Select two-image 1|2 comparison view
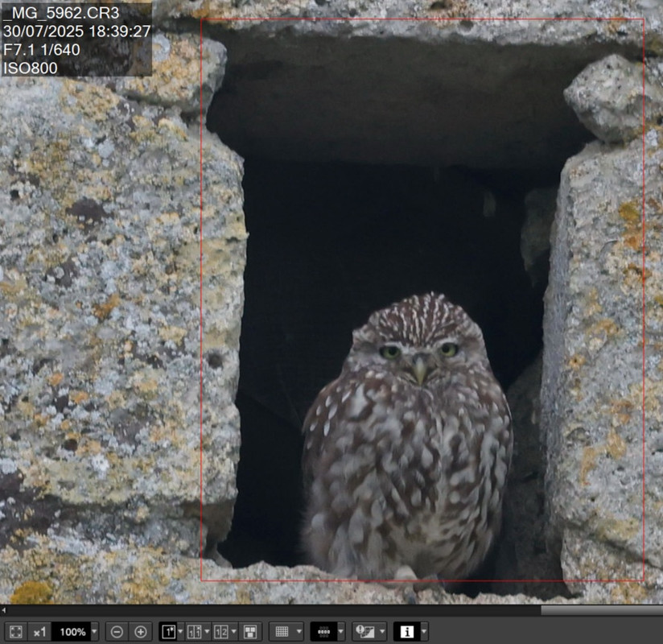Screen dimensions: 663x644 pyautogui.click(x=221, y=632)
